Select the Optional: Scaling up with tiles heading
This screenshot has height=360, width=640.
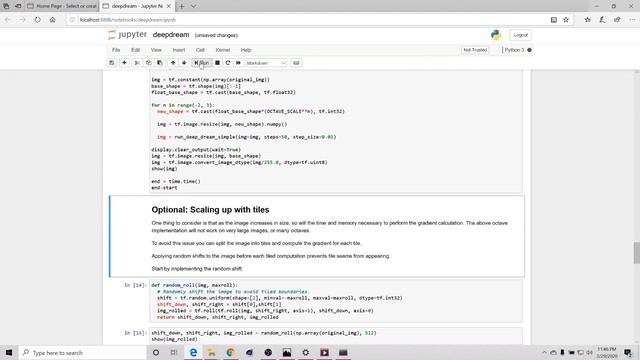[210, 210]
